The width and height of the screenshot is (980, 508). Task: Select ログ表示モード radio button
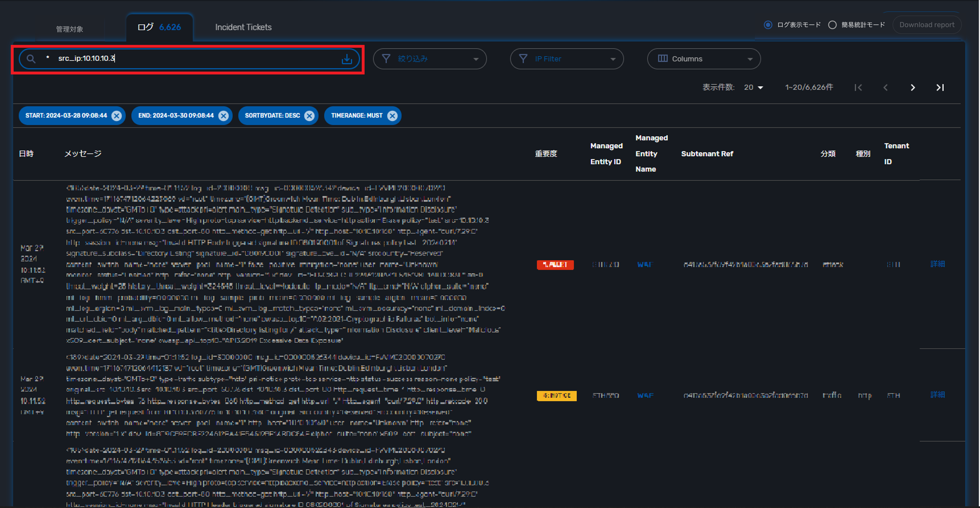(x=768, y=25)
